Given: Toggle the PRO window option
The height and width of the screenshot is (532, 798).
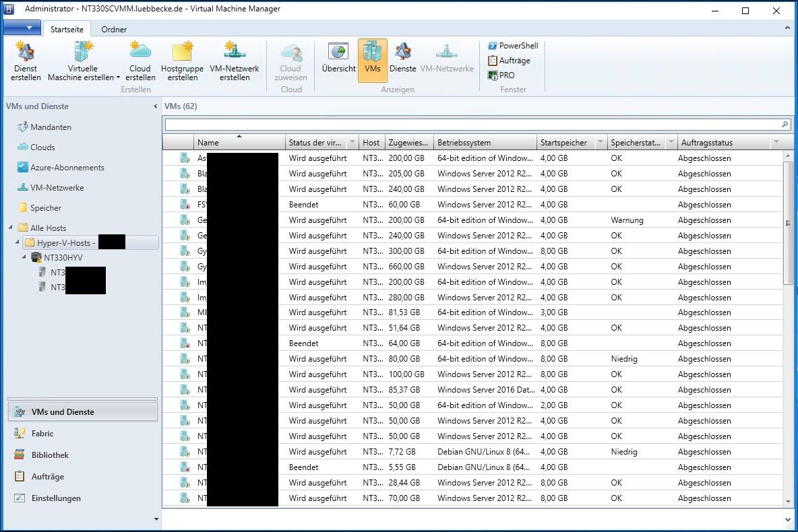Looking at the screenshot, I should pyautogui.click(x=501, y=75).
